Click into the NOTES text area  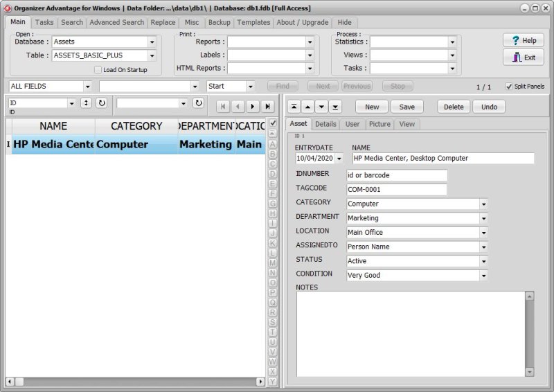click(411, 334)
